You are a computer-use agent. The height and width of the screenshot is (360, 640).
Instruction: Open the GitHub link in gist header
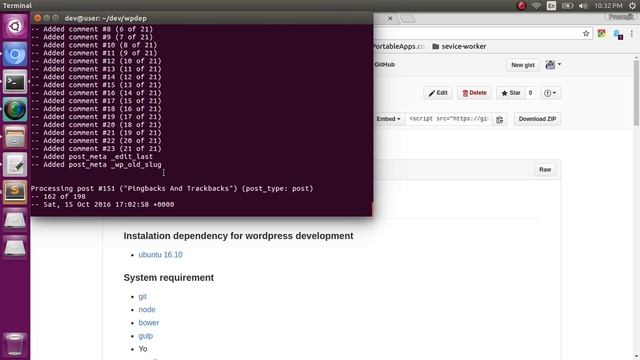[x=384, y=64]
